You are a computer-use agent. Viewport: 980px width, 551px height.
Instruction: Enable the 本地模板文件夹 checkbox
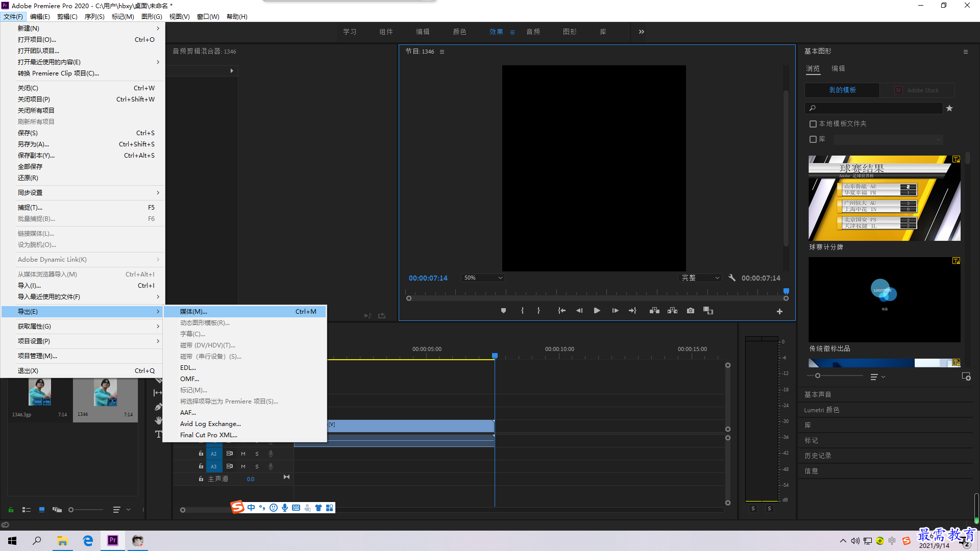tap(813, 124)
